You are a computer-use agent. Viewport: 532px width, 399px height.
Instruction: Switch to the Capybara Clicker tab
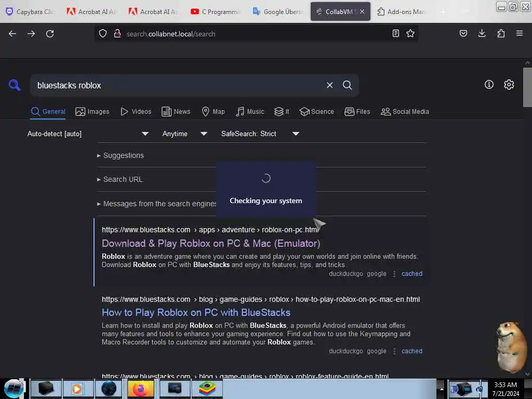(x=30, y=11)
